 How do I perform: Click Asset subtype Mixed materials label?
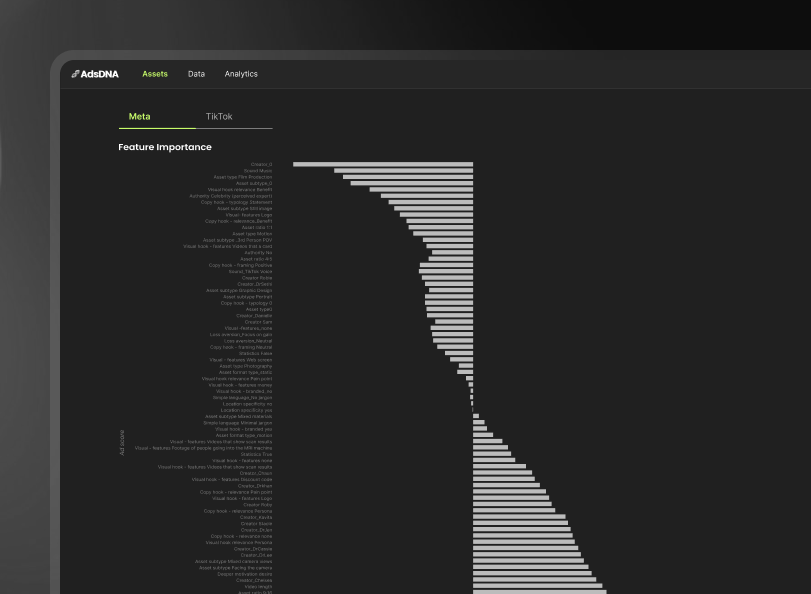tap(238, 417)
